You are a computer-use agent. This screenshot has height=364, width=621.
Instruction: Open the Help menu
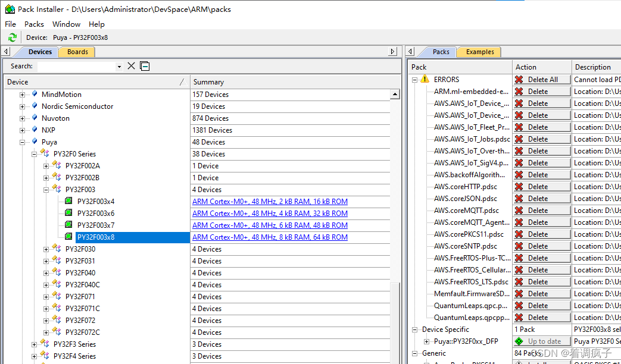point(96,24)
